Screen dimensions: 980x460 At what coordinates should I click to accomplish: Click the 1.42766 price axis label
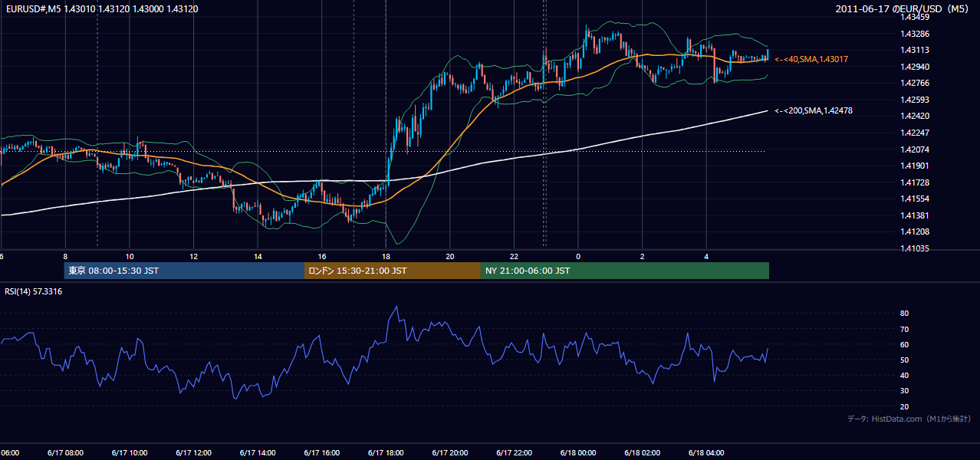(x=915, y=83)
